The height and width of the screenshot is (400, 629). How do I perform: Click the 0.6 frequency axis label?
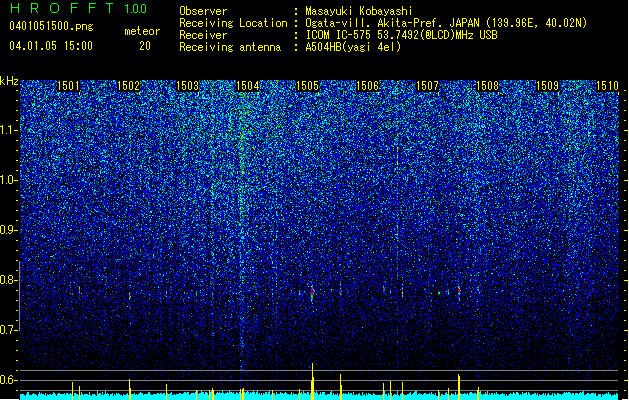tap(9, 380)
